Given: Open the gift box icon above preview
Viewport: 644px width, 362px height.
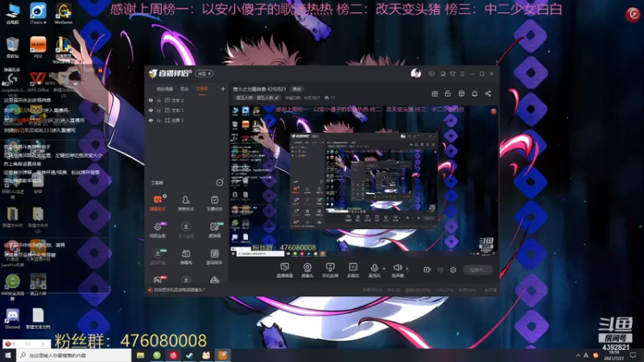Looking at the screenshot, I should pyautogui.click(x=435, y=93).
